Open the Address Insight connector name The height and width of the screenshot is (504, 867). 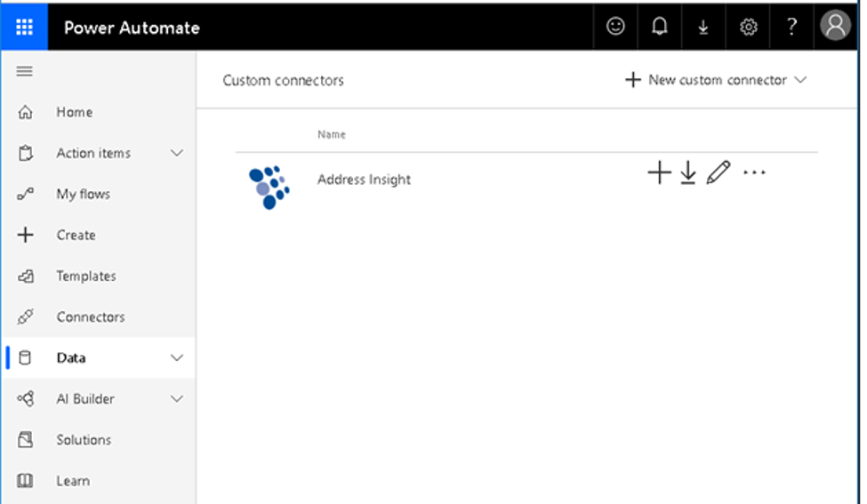click(x=364, y=180)
